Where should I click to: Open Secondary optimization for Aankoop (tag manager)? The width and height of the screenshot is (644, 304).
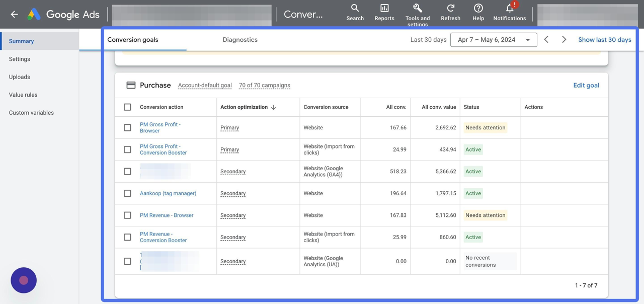tap(233, 193)
